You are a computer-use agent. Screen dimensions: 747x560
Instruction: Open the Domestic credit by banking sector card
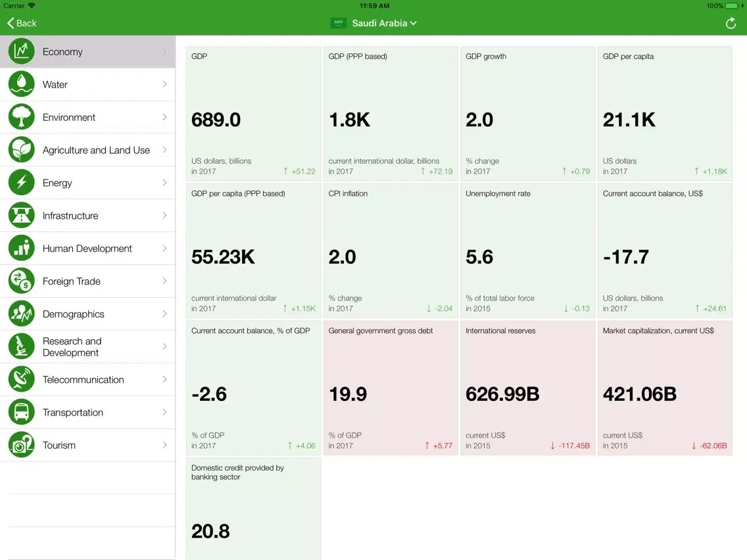pos(253,509)
